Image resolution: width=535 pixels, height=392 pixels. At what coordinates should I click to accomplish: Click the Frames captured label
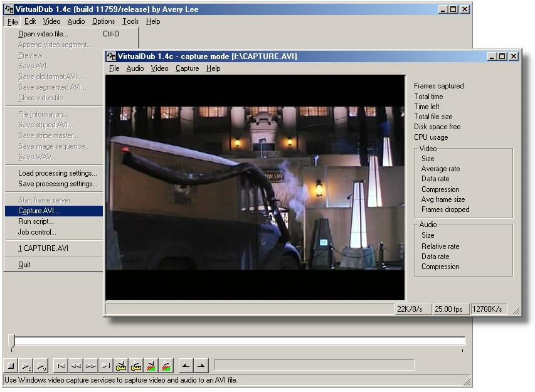pyautogui.click(x=439, y=86)
